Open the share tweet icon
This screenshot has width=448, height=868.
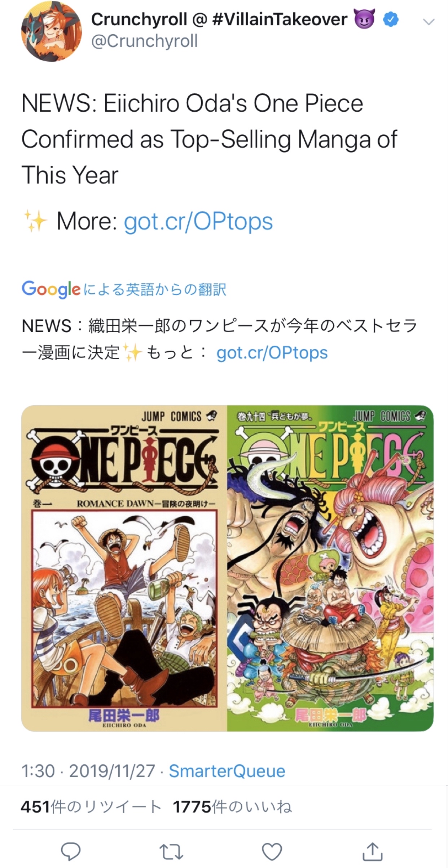tap(372, 851)
